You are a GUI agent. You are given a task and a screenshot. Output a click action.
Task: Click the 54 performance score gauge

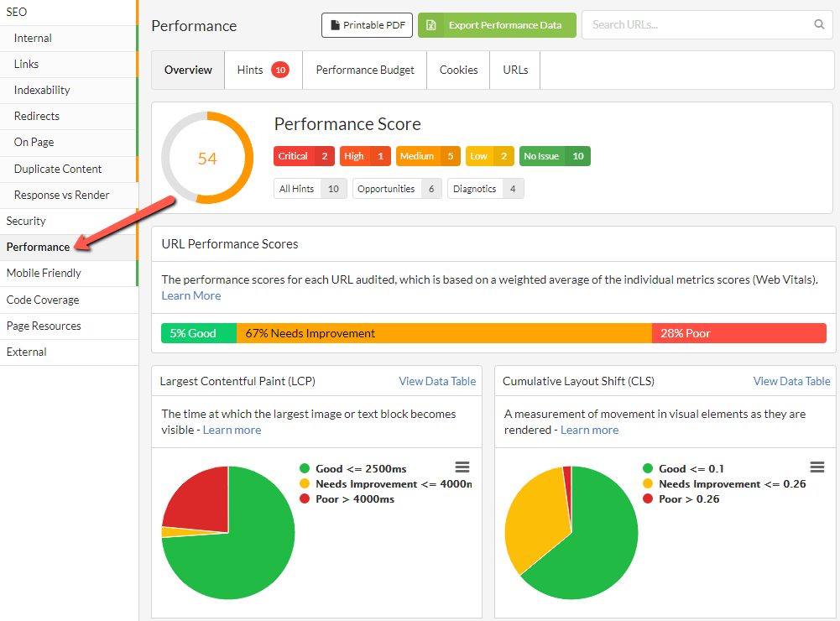click(x=207, y=158)
